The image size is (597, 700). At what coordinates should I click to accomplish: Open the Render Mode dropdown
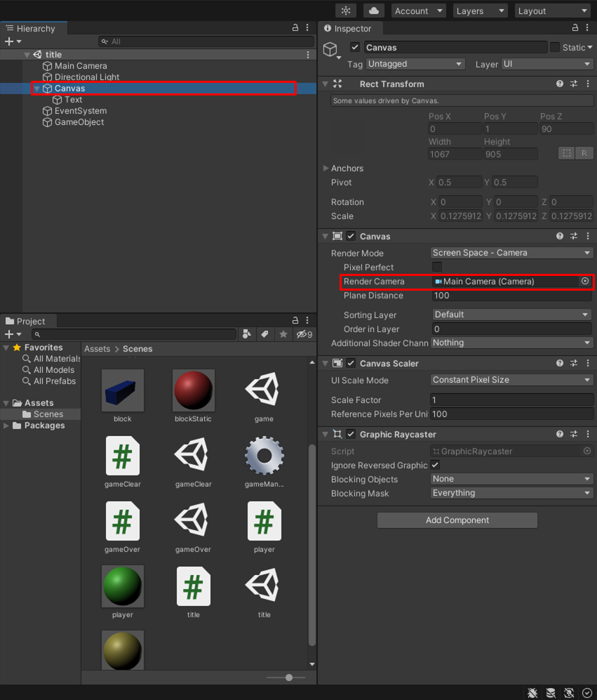tap(512, 253)
